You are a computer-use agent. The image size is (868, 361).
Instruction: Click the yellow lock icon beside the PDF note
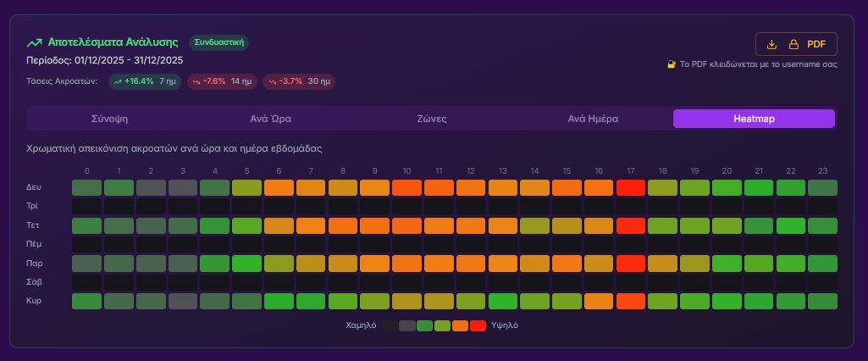coord(672,64)
